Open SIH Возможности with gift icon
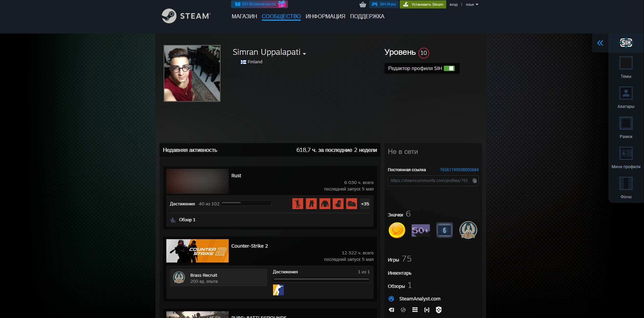Screen dimensions: 644x318 [259, 4]
